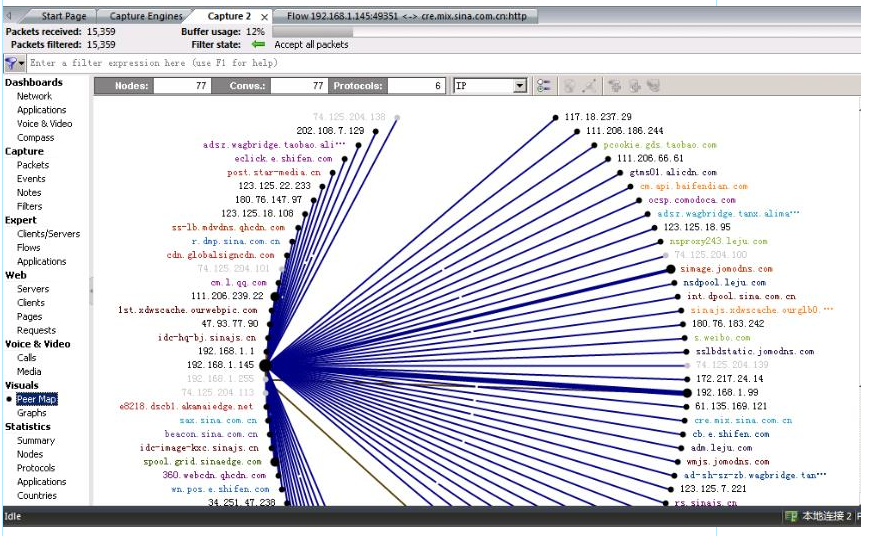Select the 192.168.1.99 node label
The width and height of the screenshot is (873, 536).
[x=727, y=392]
